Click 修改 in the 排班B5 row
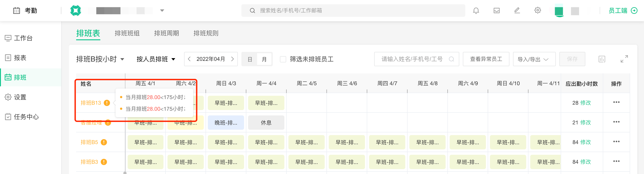644x174 pixels. [x=586, y=142]
